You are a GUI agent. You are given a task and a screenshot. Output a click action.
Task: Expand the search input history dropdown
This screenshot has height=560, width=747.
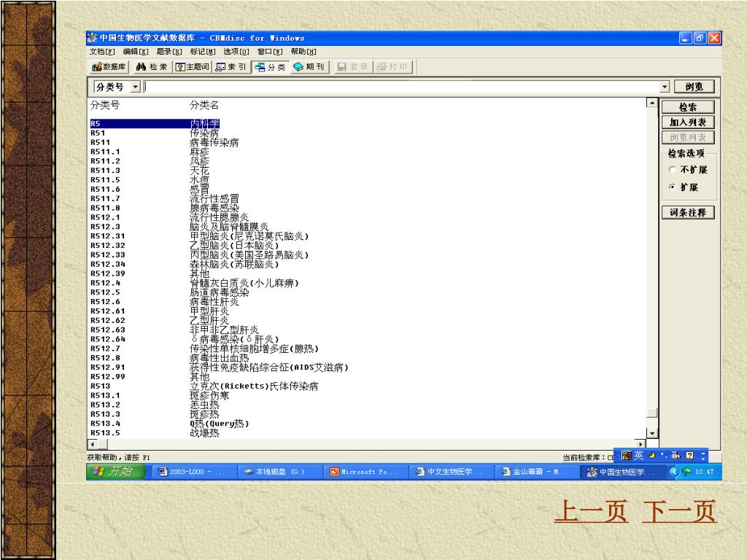(x=665, y=87)
